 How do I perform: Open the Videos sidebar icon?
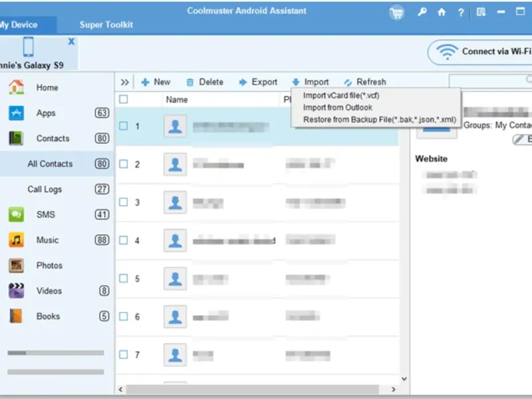[x=16, y=291]
